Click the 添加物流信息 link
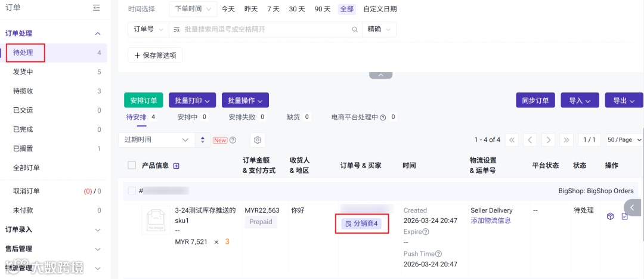Viewport: 644px width, 279px height. [x=491, y=220]
